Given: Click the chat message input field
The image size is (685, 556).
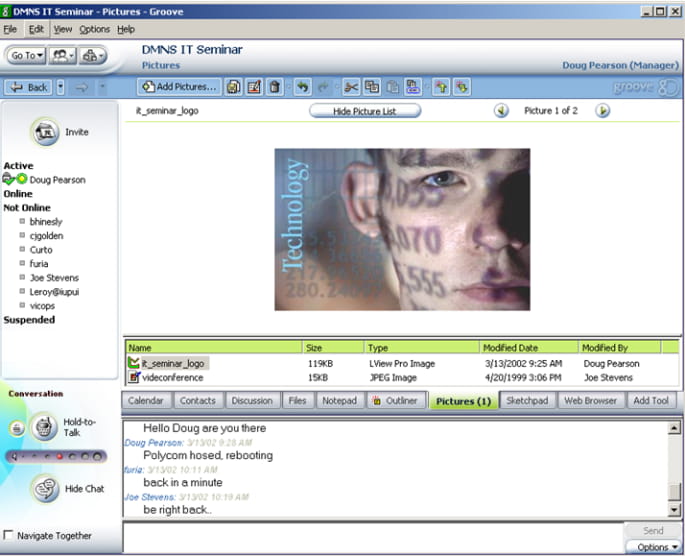Looking at the screenshot, I should [370, 537].
